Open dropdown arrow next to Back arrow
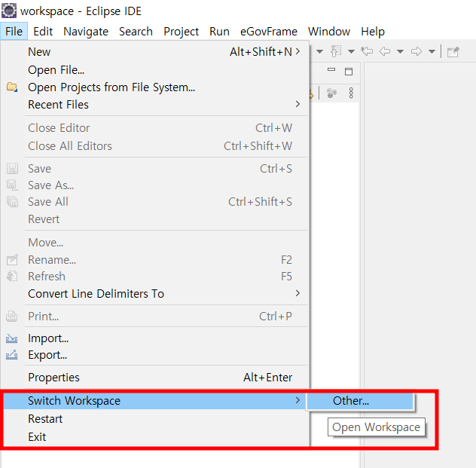This screenshot has width=476, height=468. [400, 52]
